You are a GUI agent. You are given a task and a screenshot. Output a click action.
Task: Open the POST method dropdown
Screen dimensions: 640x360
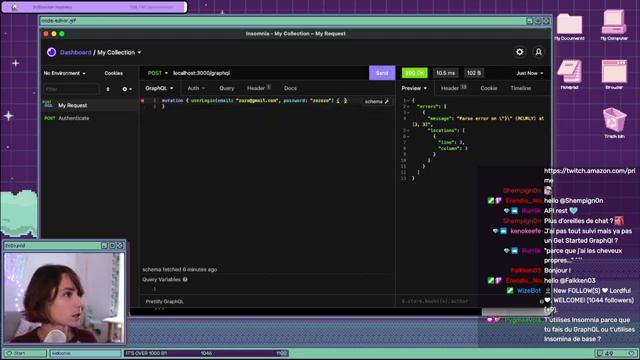[157, 73]
